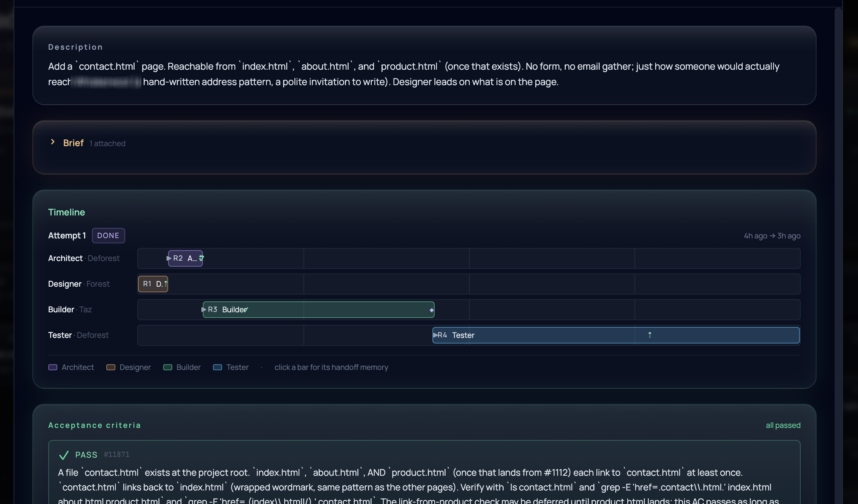Viewport: 858px width, 504px height.
Task: Click the diamond marker at end of Builder bar
Action: (431, 310)
